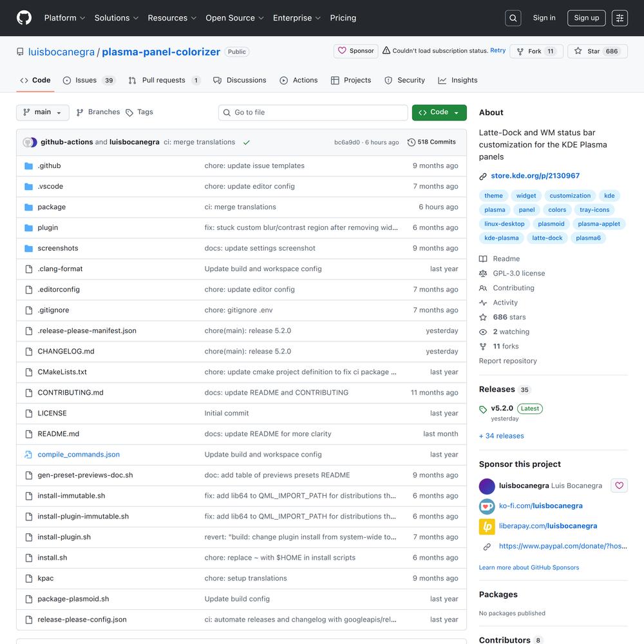Focus the Go to file search field
Viewport: 644px width, 644px height.
click(313, 112)
